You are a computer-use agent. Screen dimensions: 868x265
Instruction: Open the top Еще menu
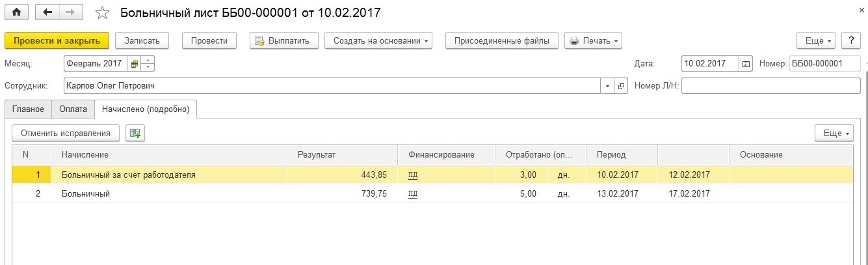coord(818,40)
